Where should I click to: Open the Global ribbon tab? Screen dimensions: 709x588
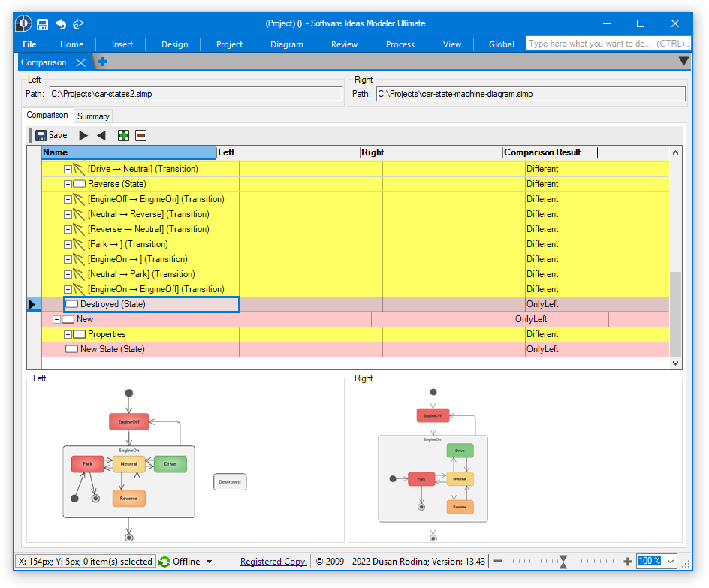[x=502, y=44]
